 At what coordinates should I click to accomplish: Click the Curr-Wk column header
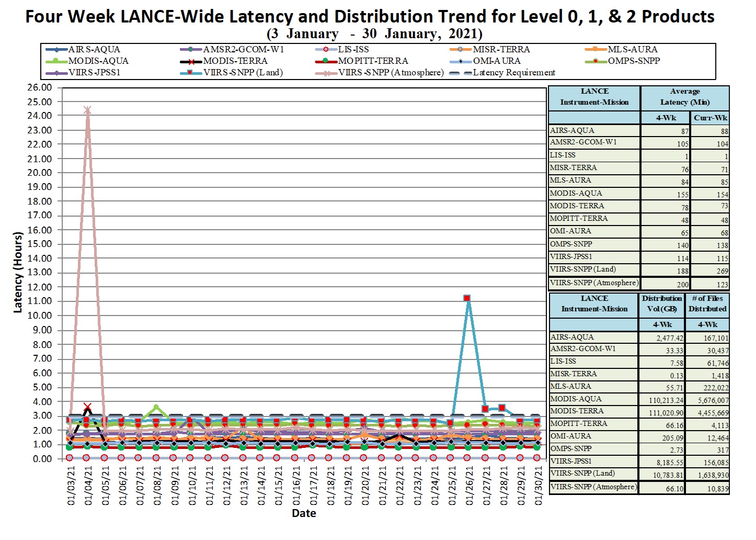(710, 118)
